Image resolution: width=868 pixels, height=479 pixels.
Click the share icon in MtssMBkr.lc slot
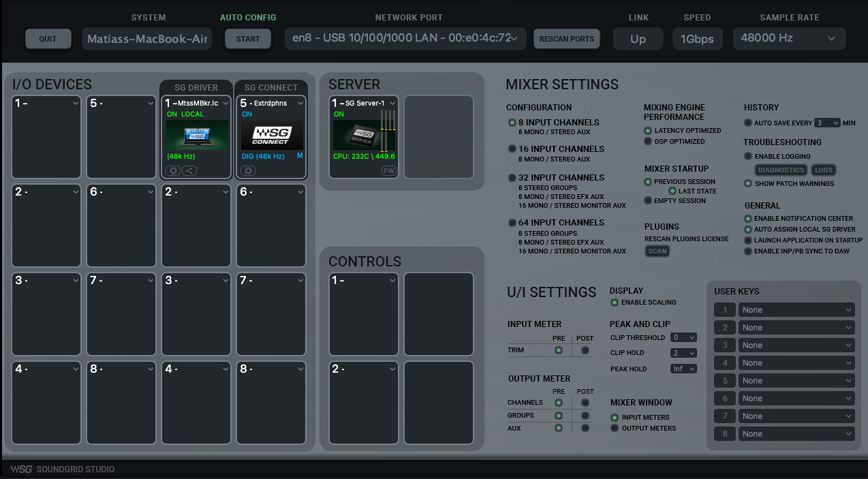[x=189, y=170]
